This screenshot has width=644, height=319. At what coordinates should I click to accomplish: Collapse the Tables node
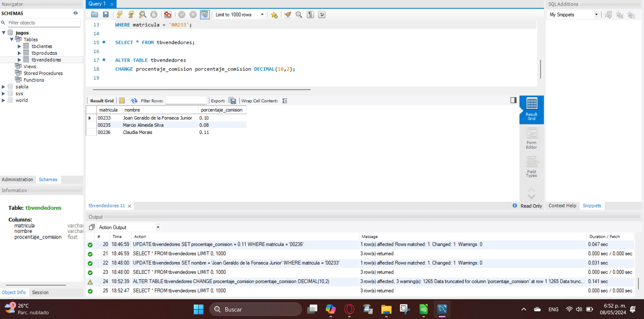(12, 39)
